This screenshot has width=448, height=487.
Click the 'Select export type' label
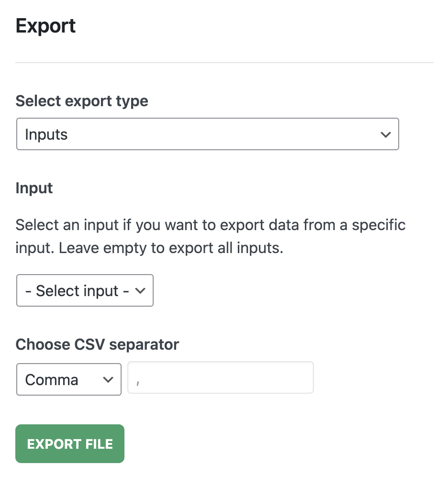[x=82, y=101]
